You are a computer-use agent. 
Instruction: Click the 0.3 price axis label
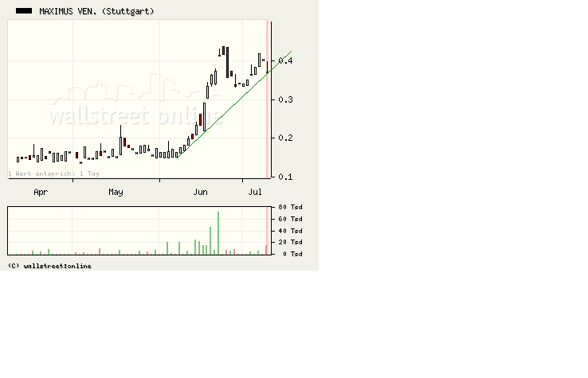tap(285, 99)
